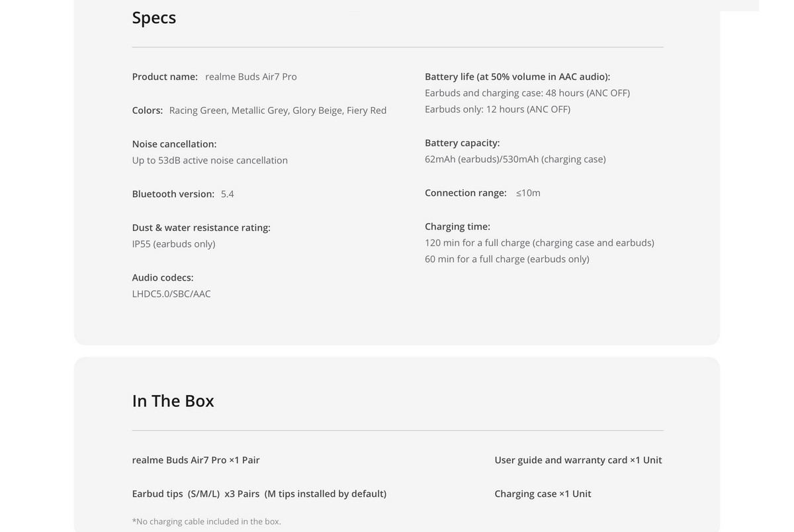794x532 pixels.
Task: Select the Product name label
Action: click(165, 77)
